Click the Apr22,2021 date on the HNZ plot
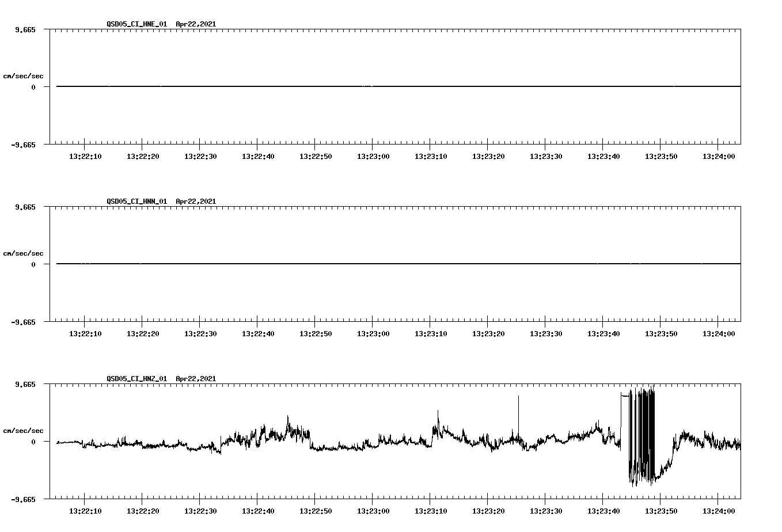 coord(196,379)
